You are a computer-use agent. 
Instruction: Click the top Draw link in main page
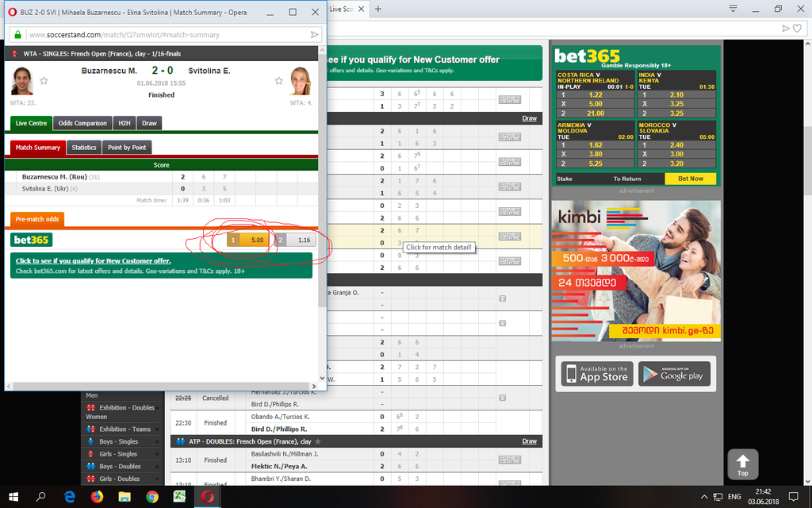[529, 119]
